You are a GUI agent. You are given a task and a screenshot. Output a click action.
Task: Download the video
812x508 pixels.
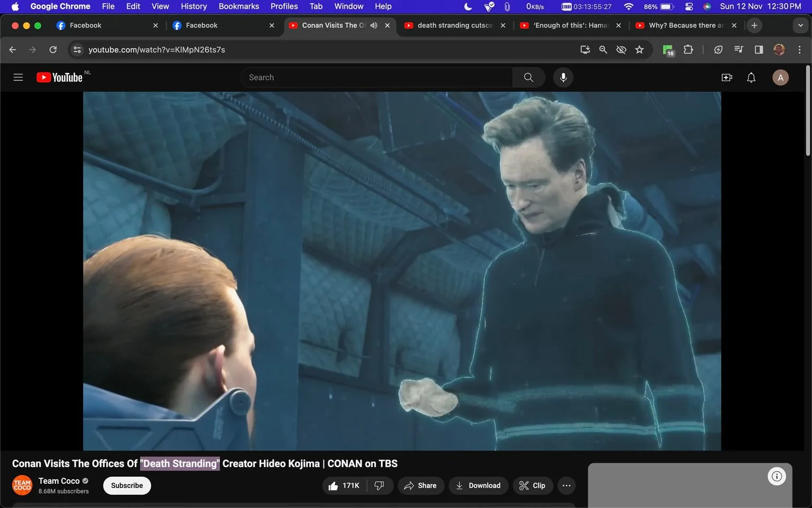click(x=478, y=486)
